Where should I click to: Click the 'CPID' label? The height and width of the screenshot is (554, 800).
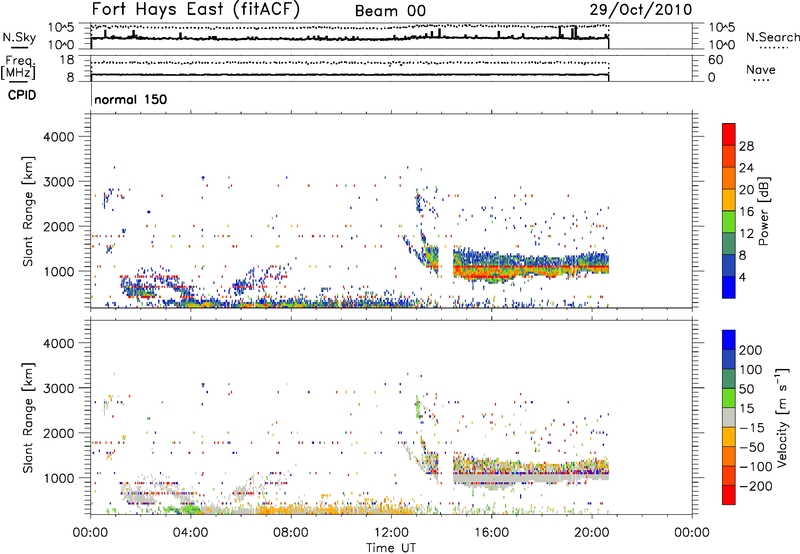pos(22,95)
